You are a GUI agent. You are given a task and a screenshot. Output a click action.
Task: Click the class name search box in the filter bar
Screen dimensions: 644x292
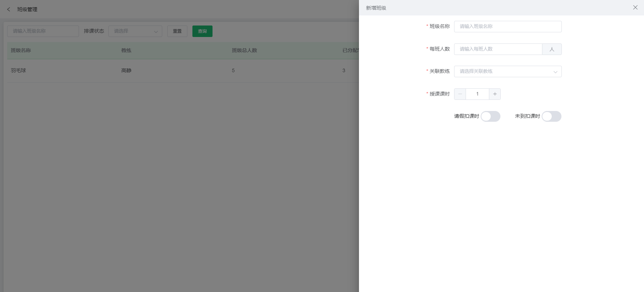pyautogui.click(x=43, y=31)
